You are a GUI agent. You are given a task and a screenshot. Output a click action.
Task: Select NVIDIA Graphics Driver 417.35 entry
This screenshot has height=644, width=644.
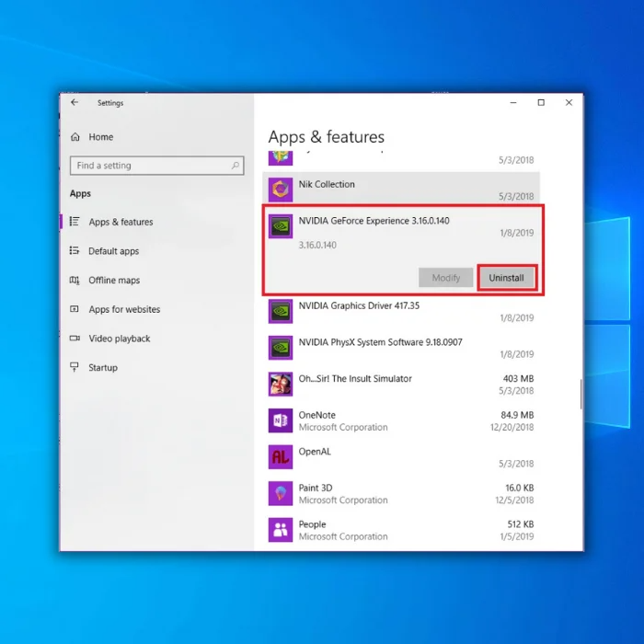click(x=359, y=305)
